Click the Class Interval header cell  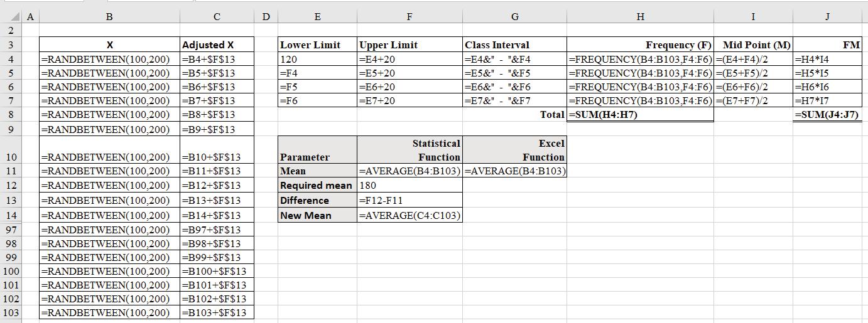(x=515, y=45)
